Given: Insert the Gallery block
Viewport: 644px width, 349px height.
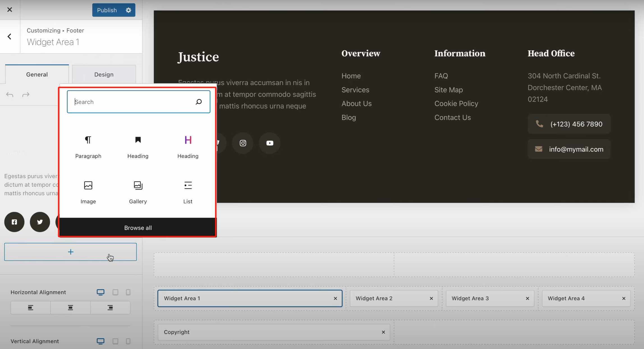Looking at the screenshot, I should click(x=138, y=192).
